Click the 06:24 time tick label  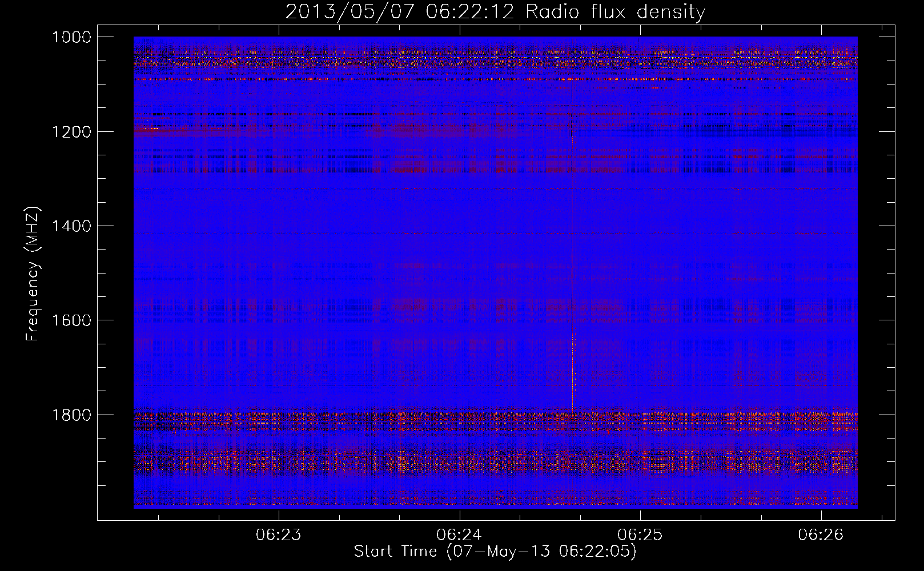[x=459, y=535]
